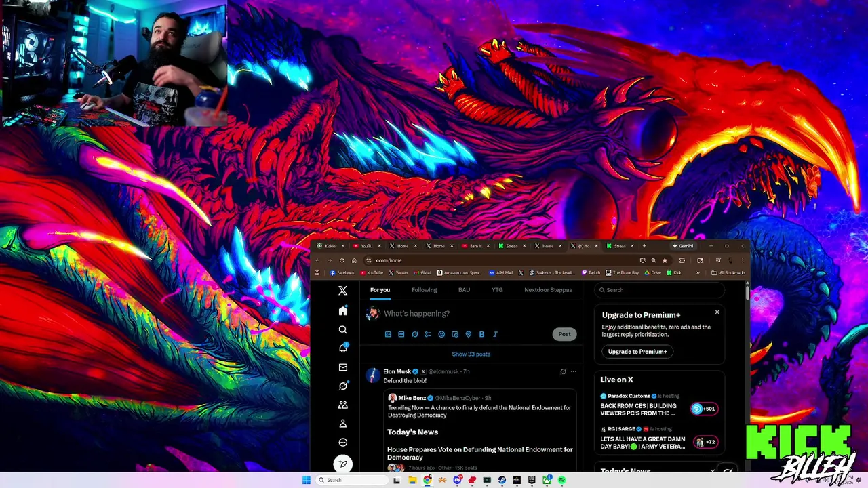
Task: Switch to the YouTube browser tab
Action: (x=368, y=246)
